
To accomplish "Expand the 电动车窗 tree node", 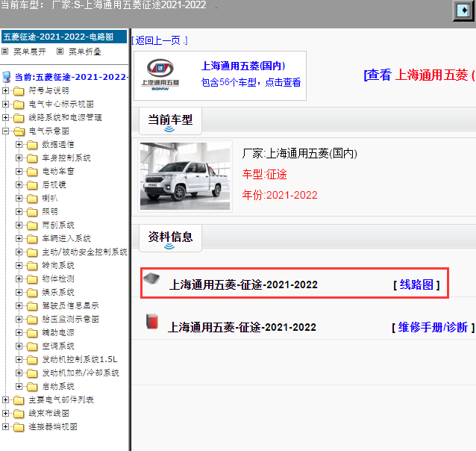I will 19,171.
